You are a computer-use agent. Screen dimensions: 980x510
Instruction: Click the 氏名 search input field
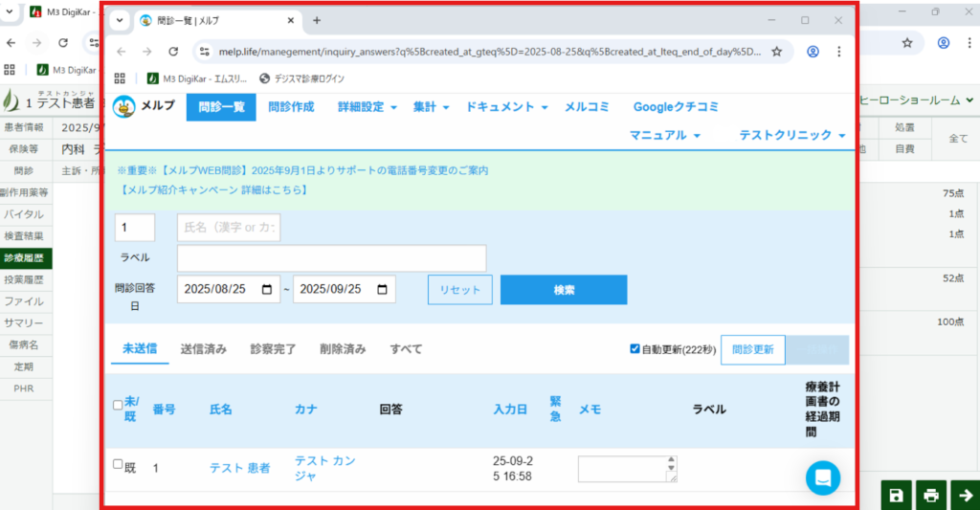[x=229, y=228]
